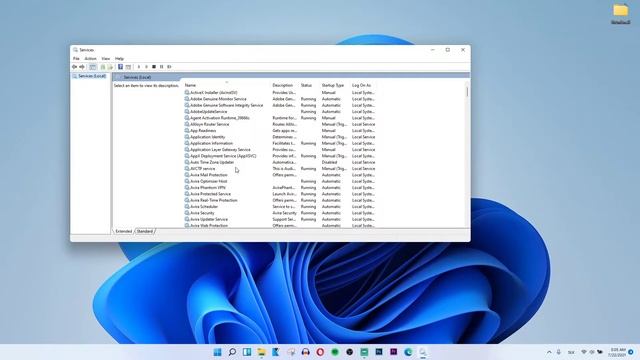The width and height of the screenshot is (640, 360).
Task: Open the View menu
Action: pos(106,59)
